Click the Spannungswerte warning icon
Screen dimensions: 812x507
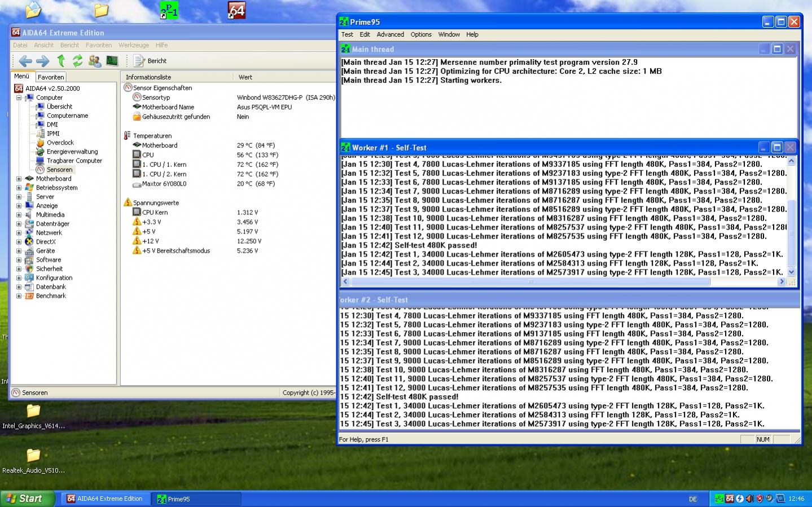[x=128, y=202]
